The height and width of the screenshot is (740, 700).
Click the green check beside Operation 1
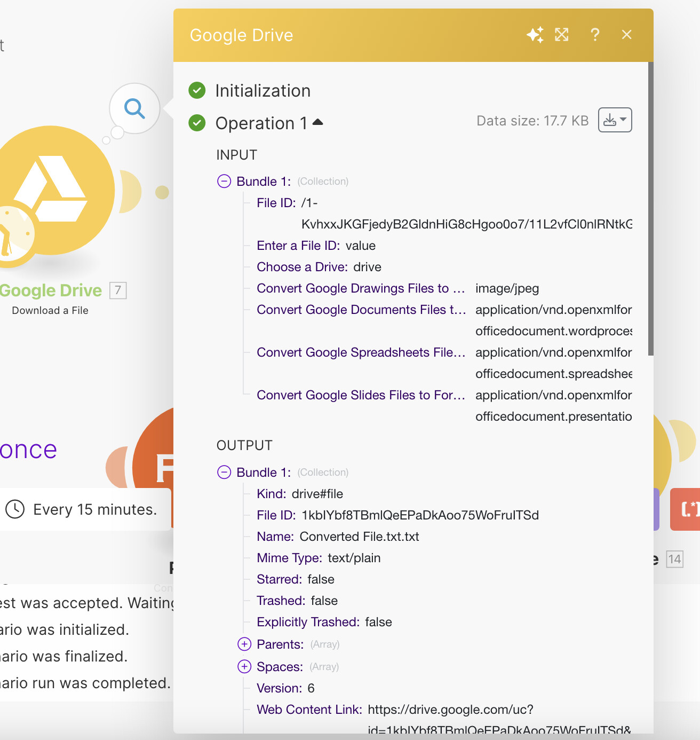pyautogui.click(x=197, y=123)
